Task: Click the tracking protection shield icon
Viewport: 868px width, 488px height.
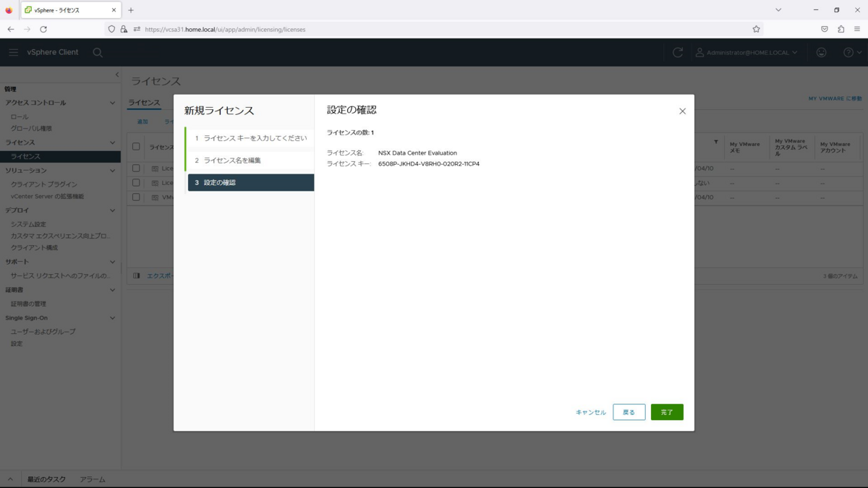Action: click(x=111, y=30)
